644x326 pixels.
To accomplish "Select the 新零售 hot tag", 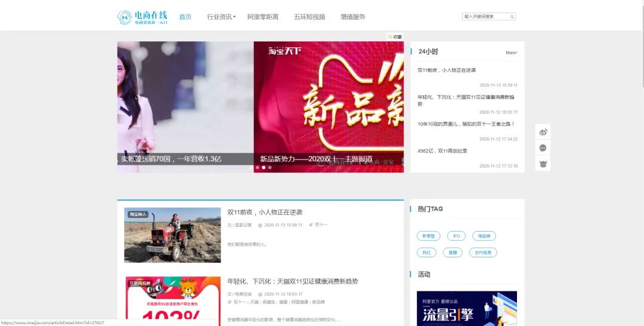I will (428, 236).
